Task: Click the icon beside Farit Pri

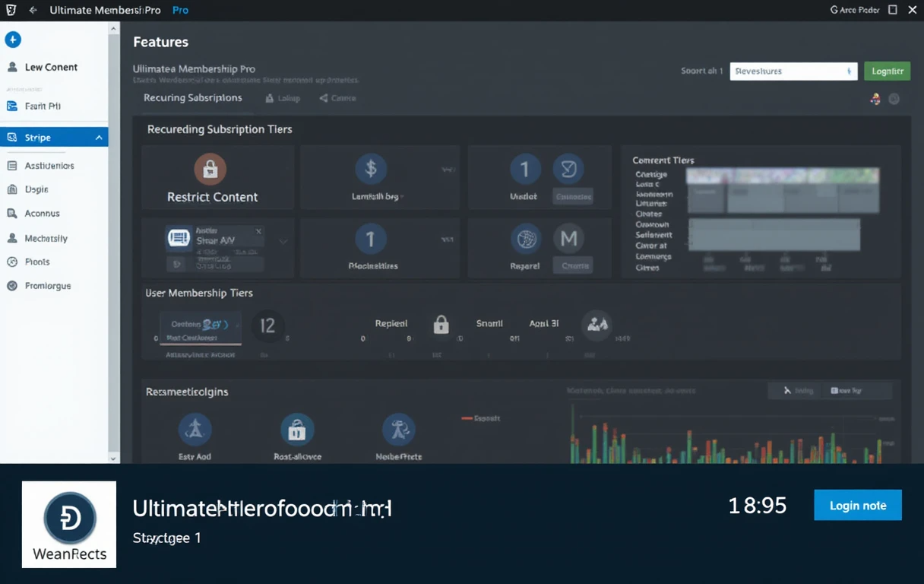Action: click(12, 106)
